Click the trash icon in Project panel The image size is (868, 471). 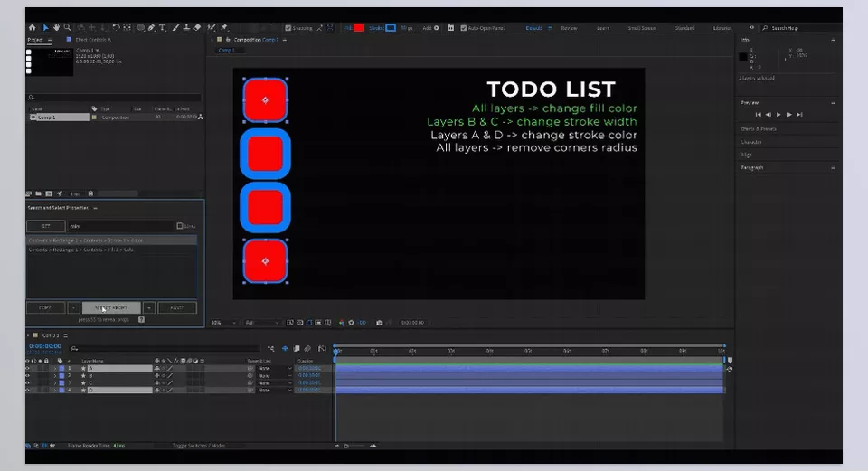point(90,193)
